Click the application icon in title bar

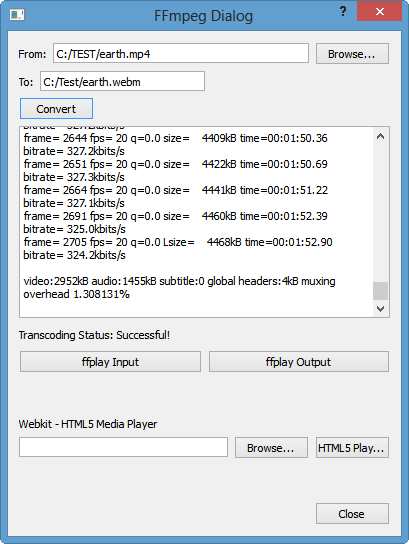[x=17, y=15]
